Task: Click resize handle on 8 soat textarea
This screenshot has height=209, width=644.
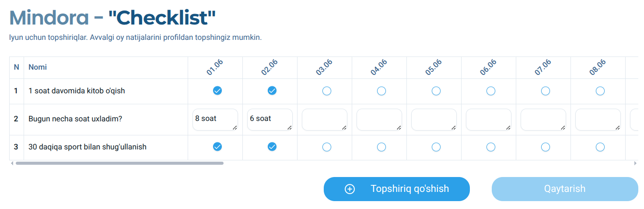Action: pos(235,128)
